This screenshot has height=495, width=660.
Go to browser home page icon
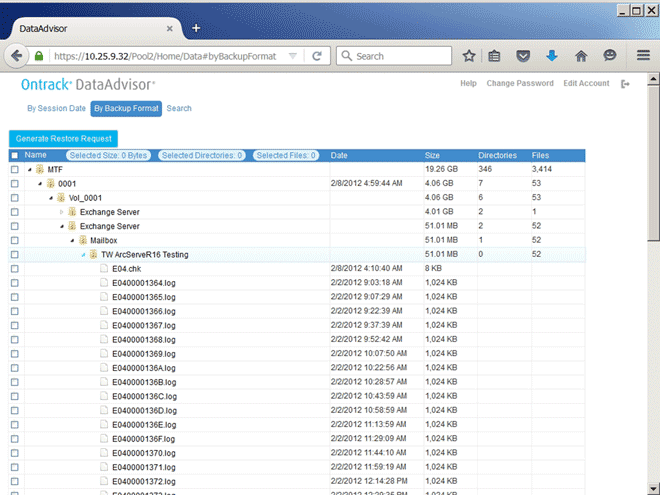[x=581, y=56]
